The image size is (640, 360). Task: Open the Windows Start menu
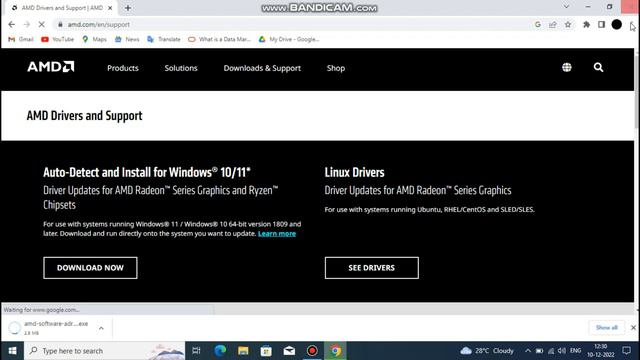(12, 351)
